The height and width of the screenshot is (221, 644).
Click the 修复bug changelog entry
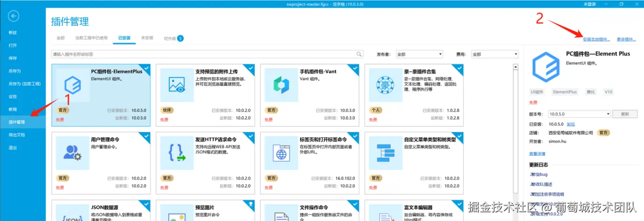[x=538, y=175]
